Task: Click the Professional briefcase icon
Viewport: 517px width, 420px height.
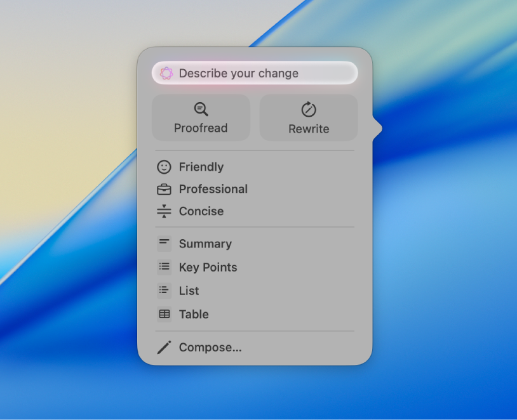Action: [x=164, y=188]
